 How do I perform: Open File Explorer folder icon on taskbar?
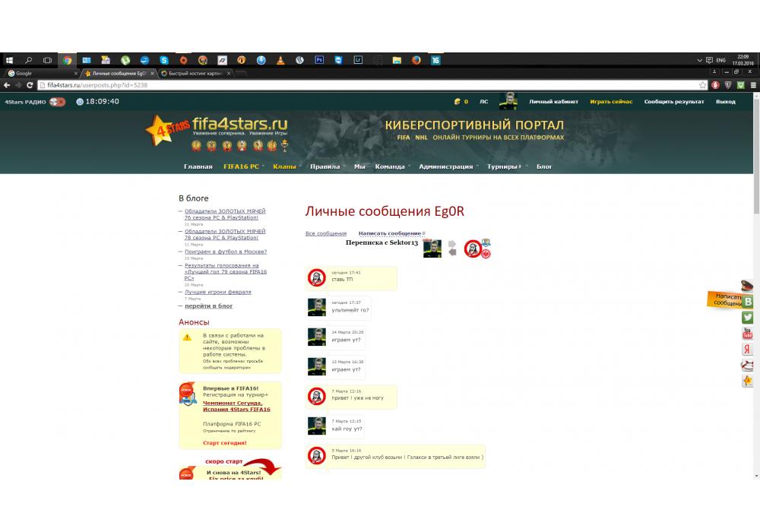click(x=397, y=60)
